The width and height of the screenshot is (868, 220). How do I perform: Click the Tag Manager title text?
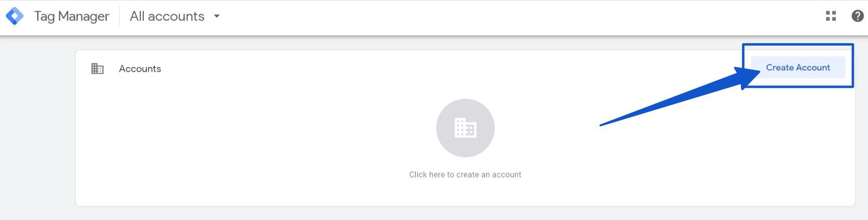tap(72, 16)
